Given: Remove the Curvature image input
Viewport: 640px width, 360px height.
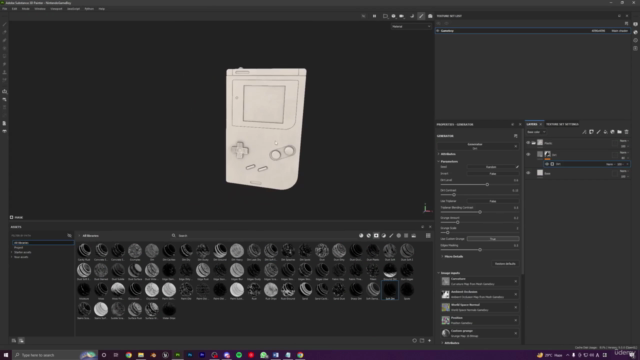Looking at the screenshot, I should pyautogui.click(x=516, y=281).
